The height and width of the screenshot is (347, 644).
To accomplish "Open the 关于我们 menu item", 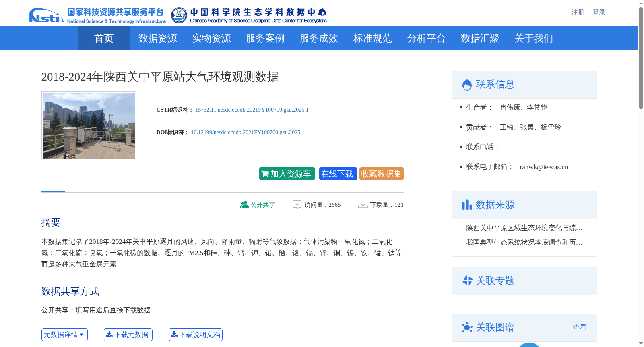I will 534,38.
